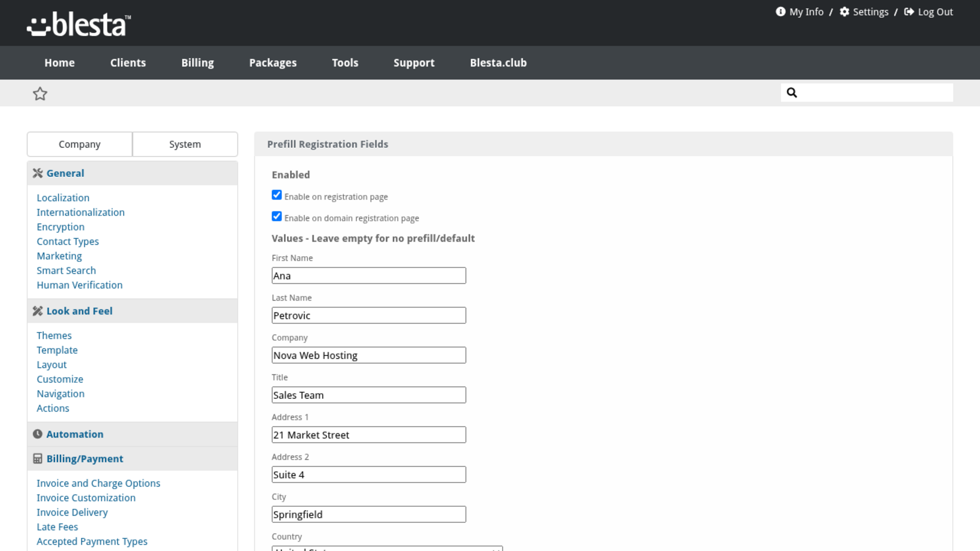Image resolution: width=980 pixels, height=551 pixels.
Task: Click the General section tools icon
Action: coord(38,173)
